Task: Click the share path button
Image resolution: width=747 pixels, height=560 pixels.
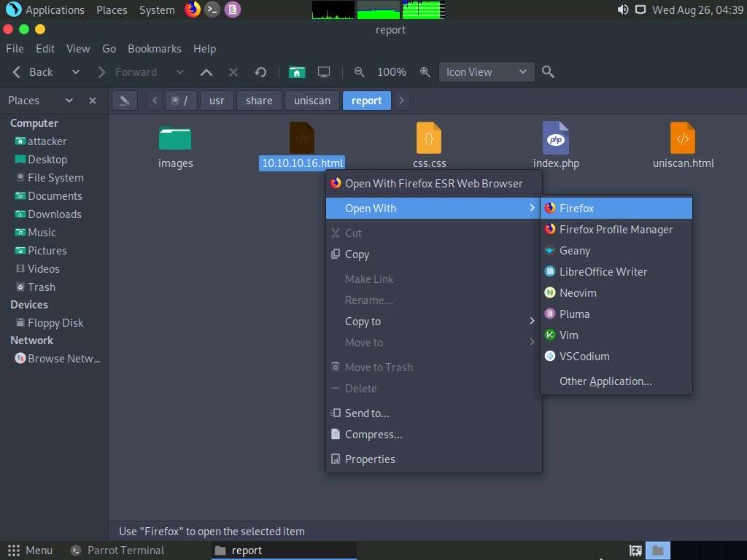Action: click(259, 101)
